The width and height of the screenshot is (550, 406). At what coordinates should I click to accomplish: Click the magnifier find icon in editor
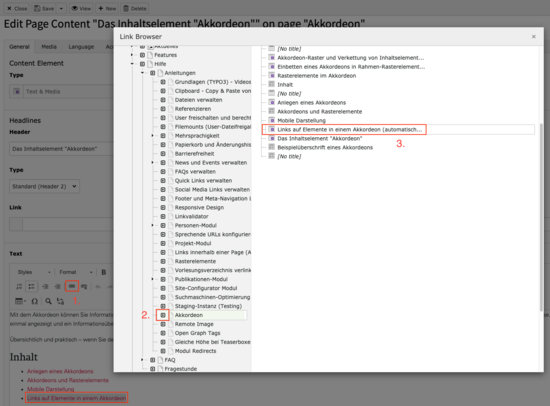[48, 301]
